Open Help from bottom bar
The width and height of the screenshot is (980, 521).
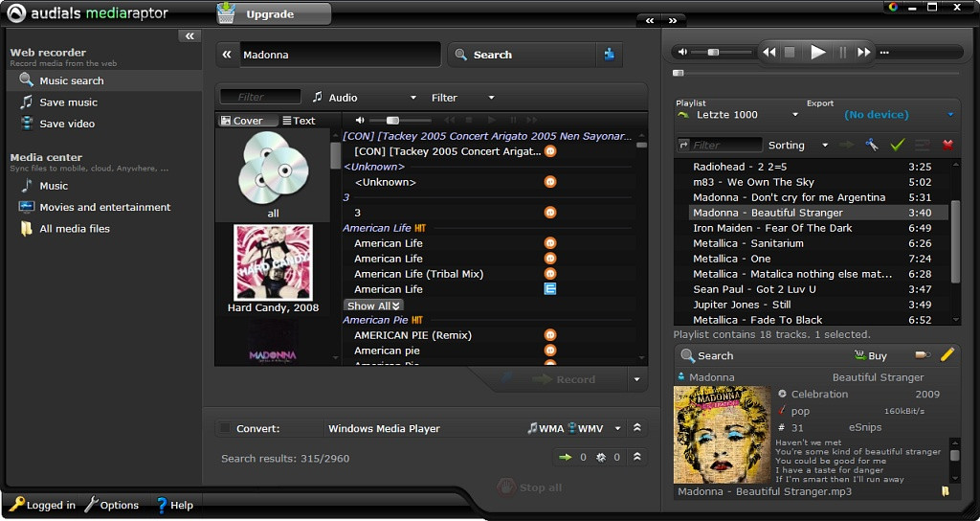click(x=174, y=505)
